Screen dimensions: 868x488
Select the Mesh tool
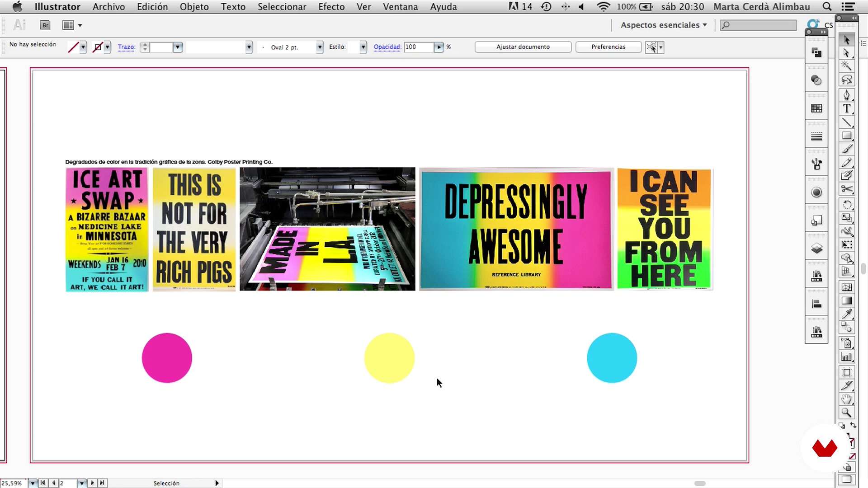[847, 287]
